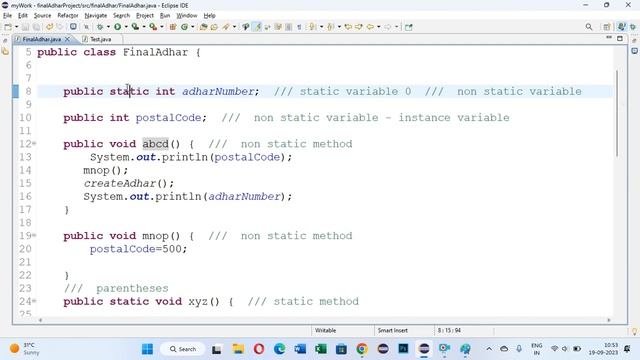Click the taskbar Search box

(x=182, y=349)
